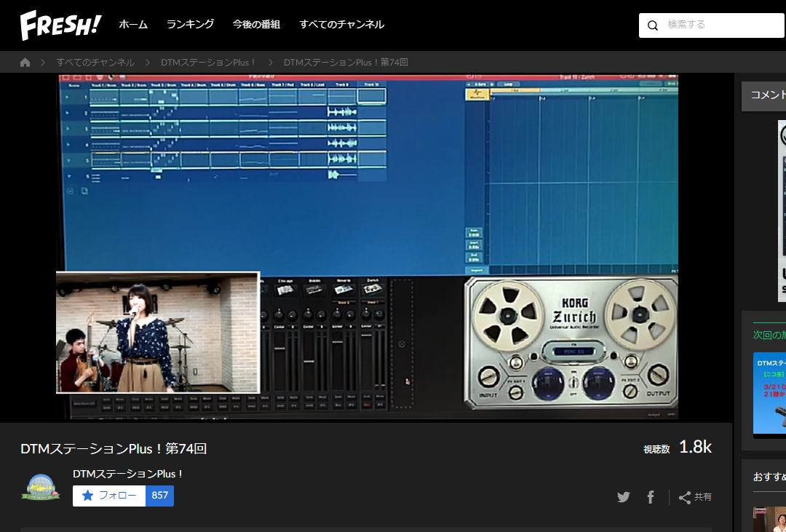The image size is (786, 532).
Task: Open the DTMステーションPlus！ channel name beside the avatar
Action: click(128, 474)
